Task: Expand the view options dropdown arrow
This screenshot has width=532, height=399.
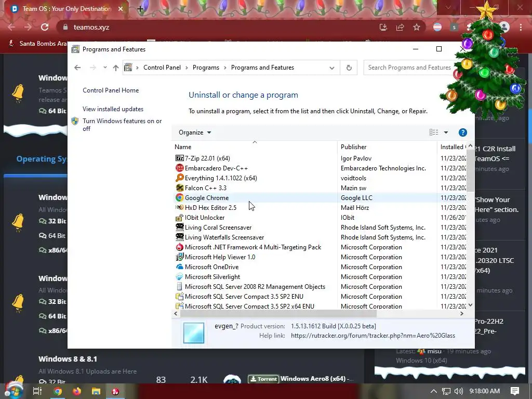Action: pos(446,132)
